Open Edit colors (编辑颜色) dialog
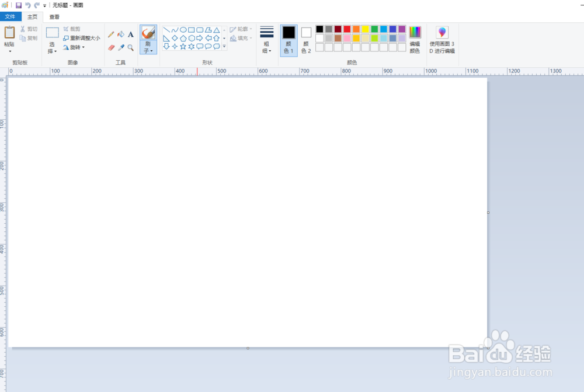This screenshot has width=584, height=392. coord(415,40)
